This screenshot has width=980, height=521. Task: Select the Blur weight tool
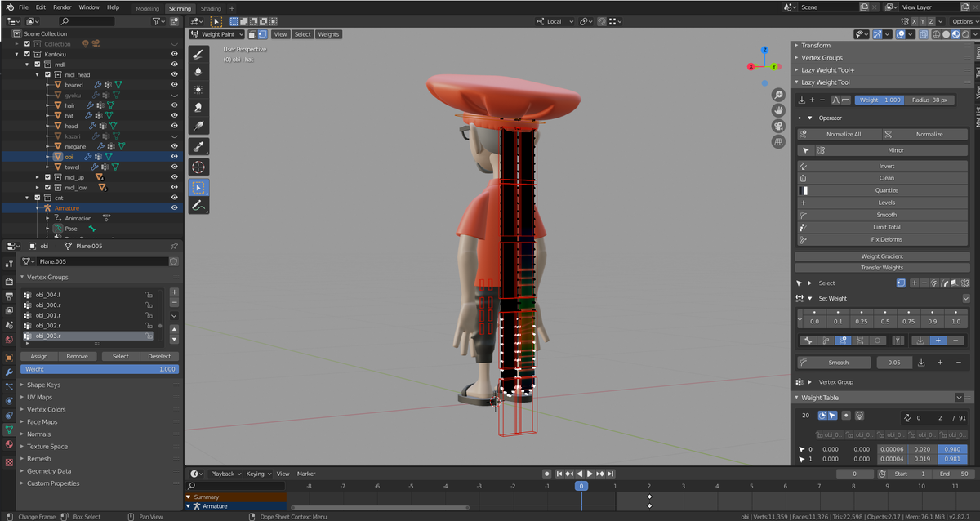[198, 71]
